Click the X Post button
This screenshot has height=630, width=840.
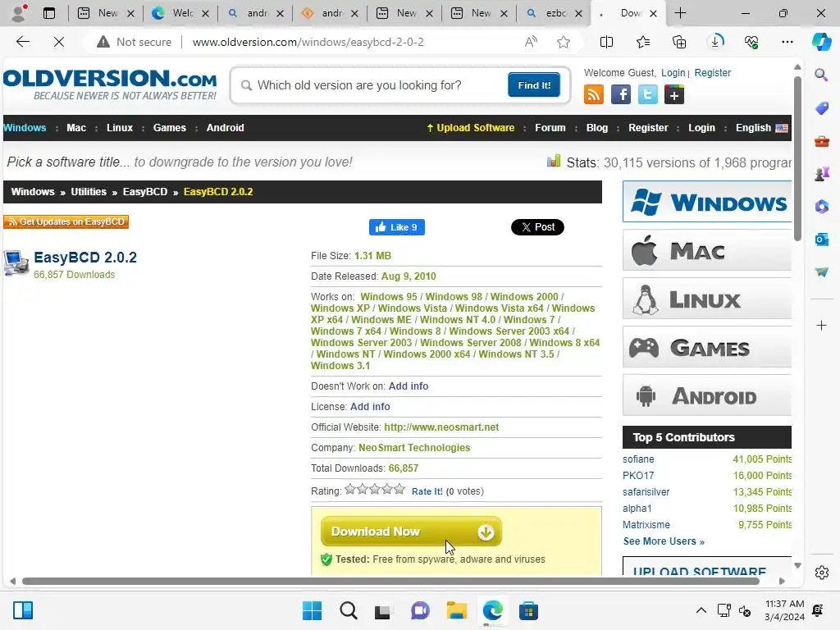[x=537, y=227]
